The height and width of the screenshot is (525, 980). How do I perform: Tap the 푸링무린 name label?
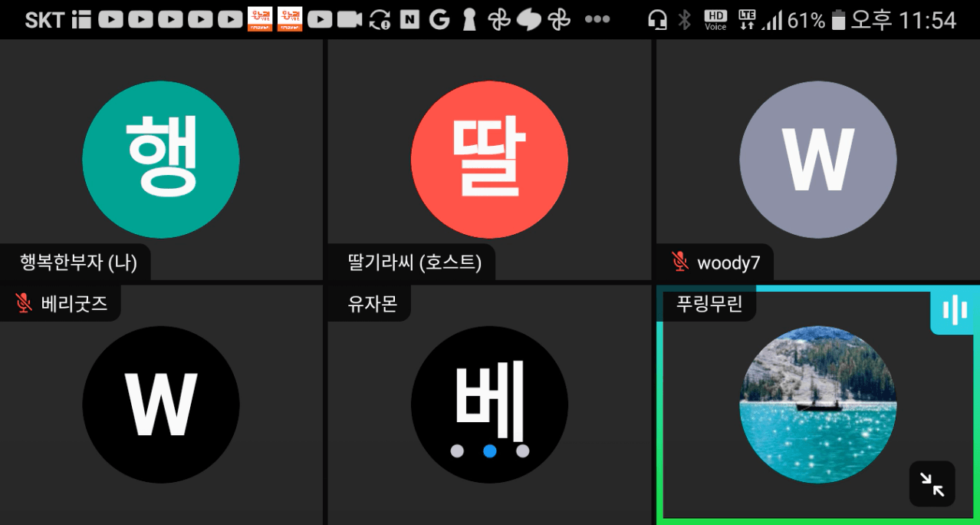(x=709, y=304)
